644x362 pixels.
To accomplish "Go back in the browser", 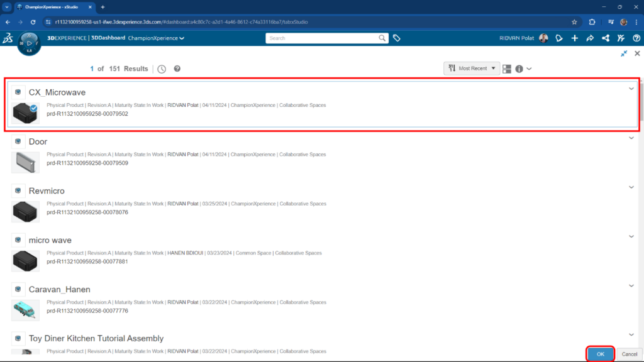I will [x=8, y=22].
